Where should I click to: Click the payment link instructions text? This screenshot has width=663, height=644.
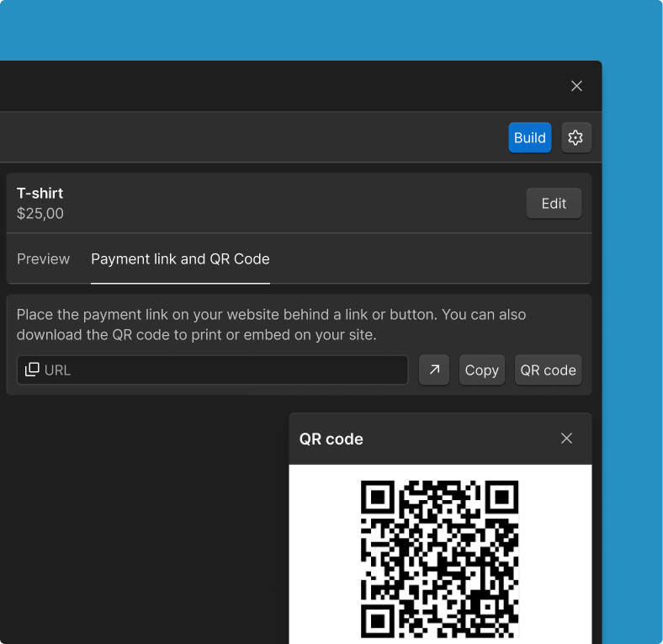(x=271, y=325)
